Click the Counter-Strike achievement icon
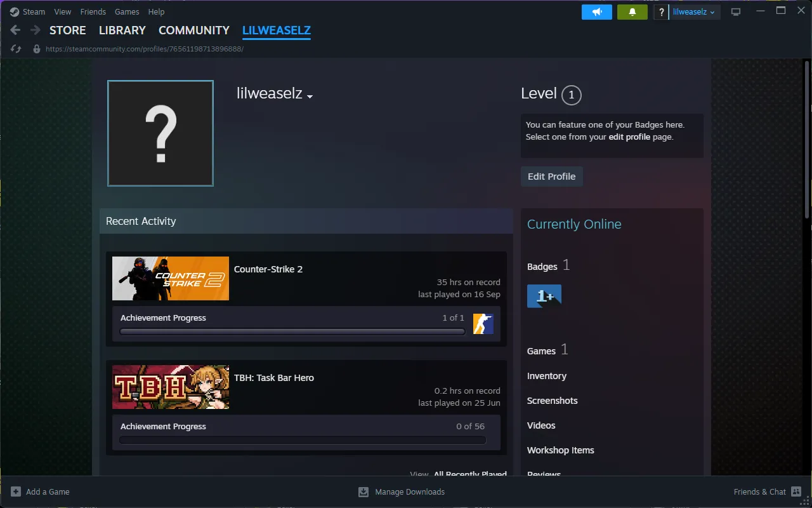Screen dimensions: 812x508 483,324
